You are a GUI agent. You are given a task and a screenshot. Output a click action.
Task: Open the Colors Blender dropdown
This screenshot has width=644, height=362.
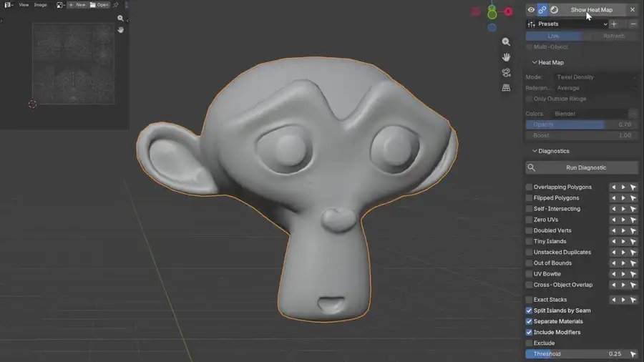(x=590, y=114)
